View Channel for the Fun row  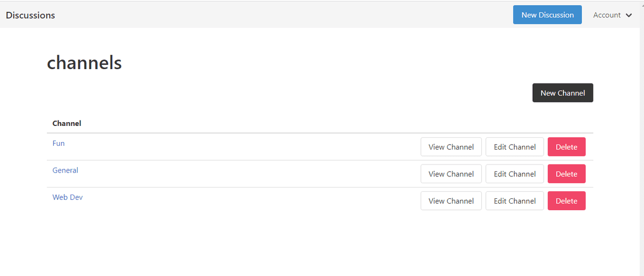[x=451, y=147]
